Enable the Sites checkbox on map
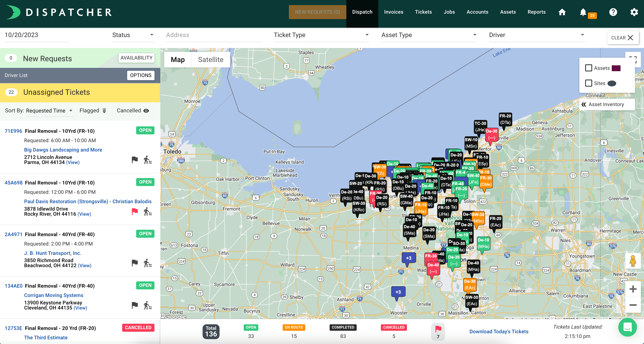Image resolution: width=644 pixels, height=344 pixels. point(588,83)
